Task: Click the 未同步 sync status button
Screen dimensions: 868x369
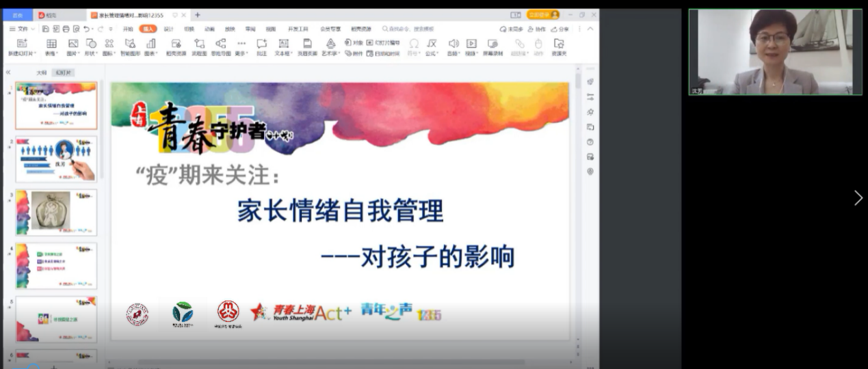Action: point(512,29)
